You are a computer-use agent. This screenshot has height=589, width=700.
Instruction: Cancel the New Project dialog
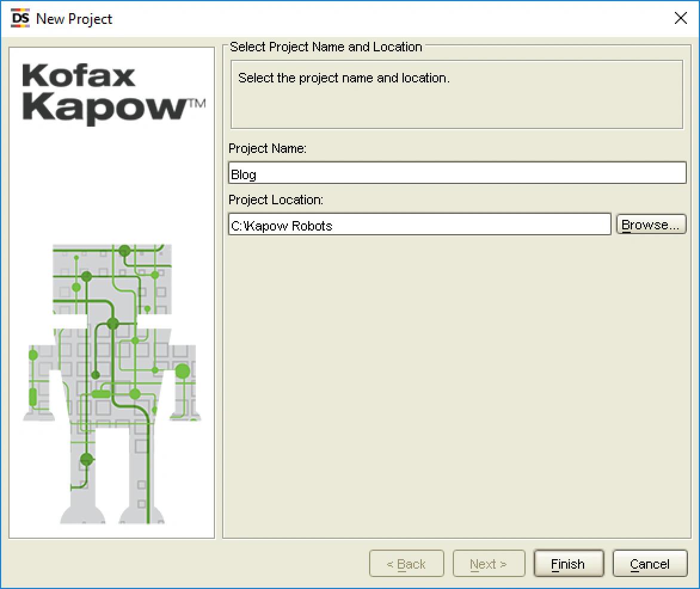pos(650,563)
